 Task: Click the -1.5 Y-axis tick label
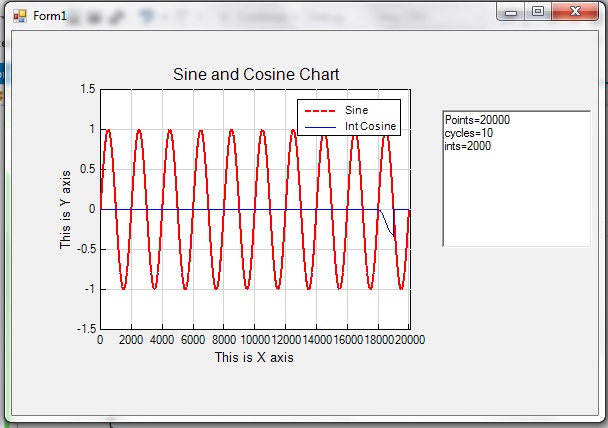[86, 329]
